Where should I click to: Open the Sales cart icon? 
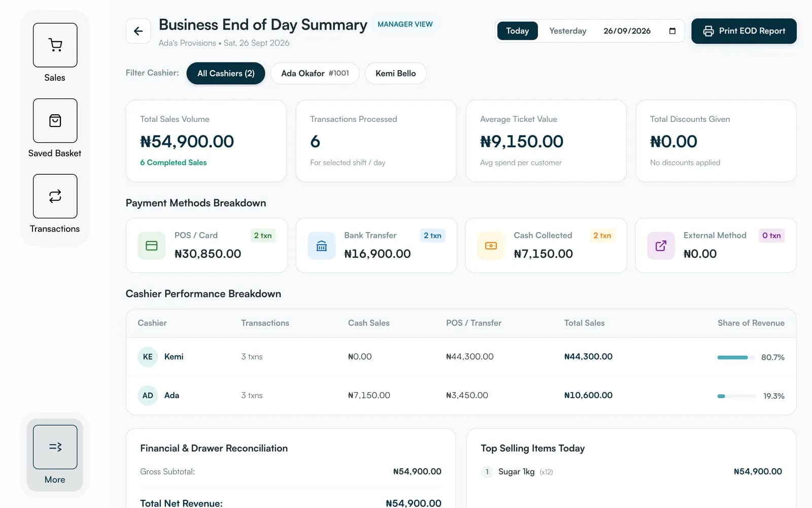tap(55, 45)
